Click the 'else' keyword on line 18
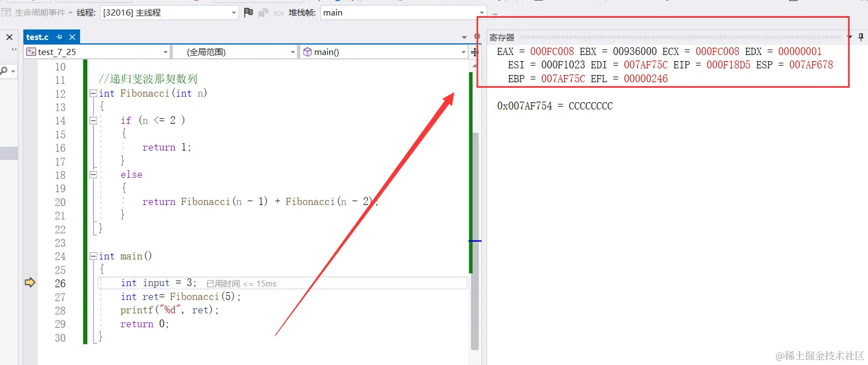This screenshot has width=868, height=365. [x=131, y=174]
